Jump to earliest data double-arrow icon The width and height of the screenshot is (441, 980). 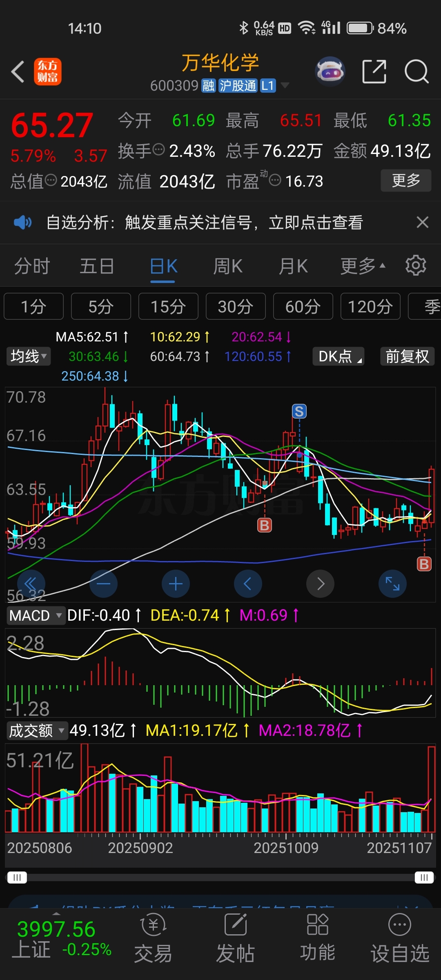coord(31,584)
